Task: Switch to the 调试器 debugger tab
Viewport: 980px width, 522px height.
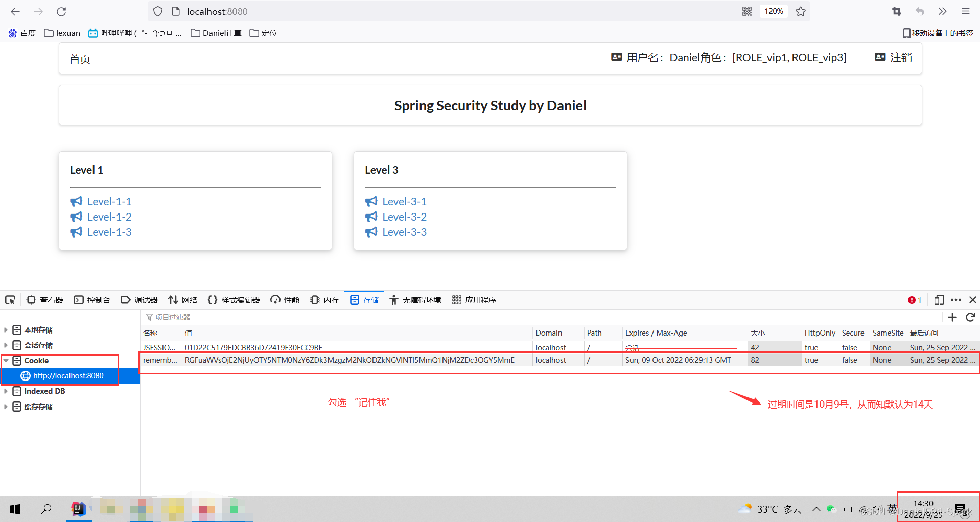Action: (x=139, y=300)
